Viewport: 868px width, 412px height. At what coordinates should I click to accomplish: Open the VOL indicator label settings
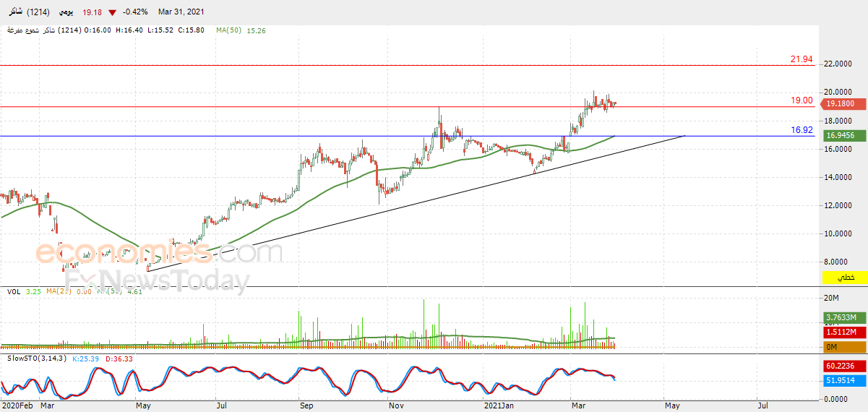coord(13,291)
